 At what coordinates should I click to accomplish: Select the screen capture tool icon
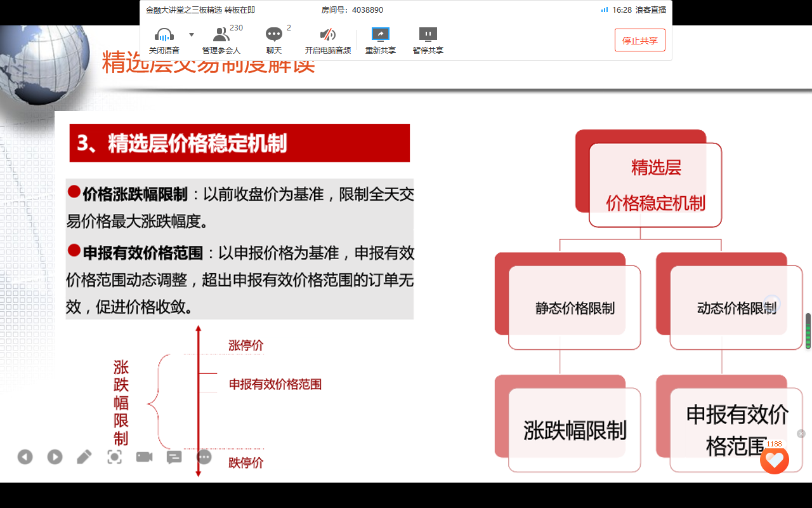tap(114, 457)
